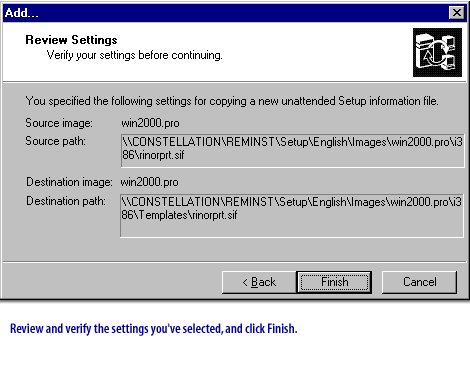The image size is (470, 385).
Task: Click the blue caption about clicking Finish
Action: pyautogui.click(x=153, y=329)
